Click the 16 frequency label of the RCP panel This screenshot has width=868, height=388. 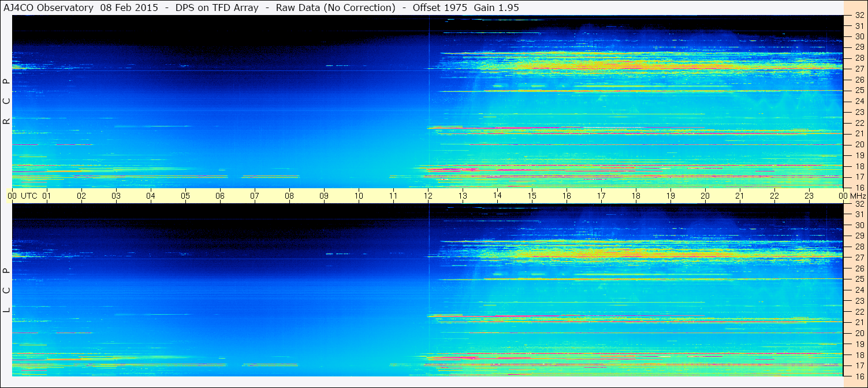859,188
